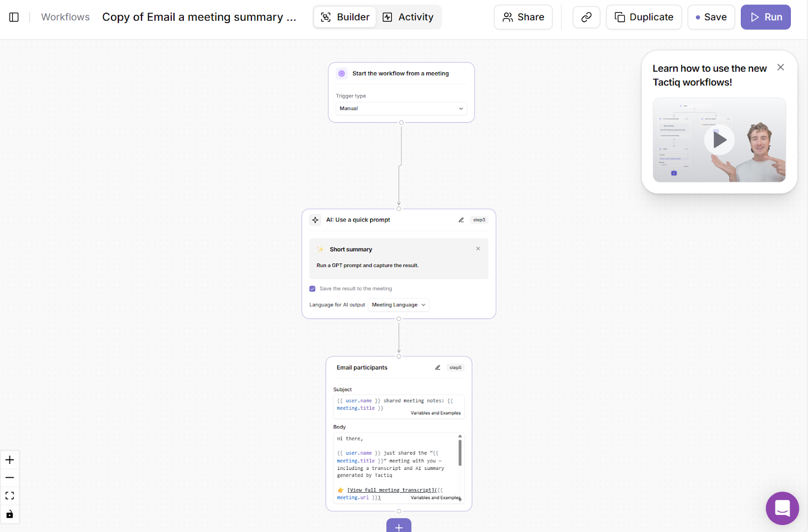Toggle the canvas lock

(x=10, y=514)
